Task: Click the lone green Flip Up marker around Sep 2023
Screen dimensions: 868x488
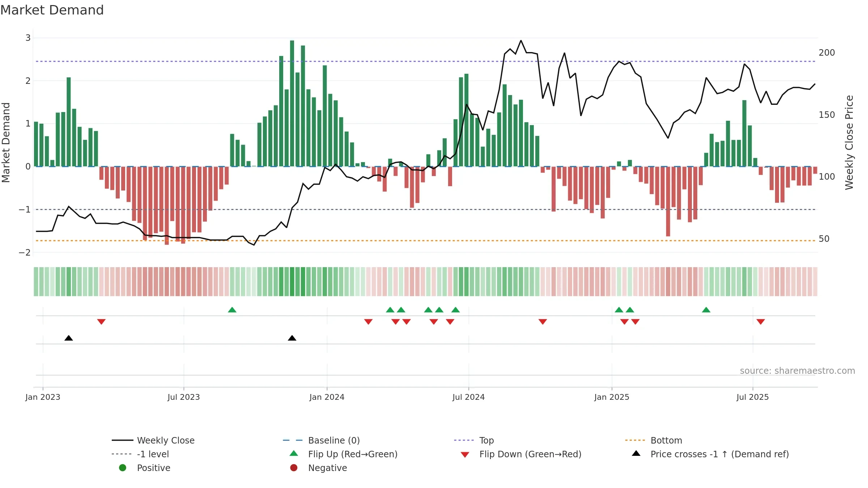Action: [232, 310]
